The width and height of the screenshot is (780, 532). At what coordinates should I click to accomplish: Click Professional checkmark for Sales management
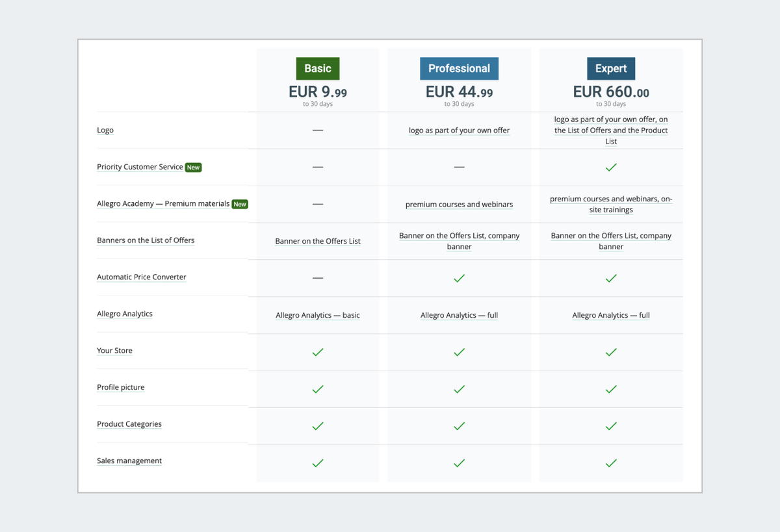point(459,463)
